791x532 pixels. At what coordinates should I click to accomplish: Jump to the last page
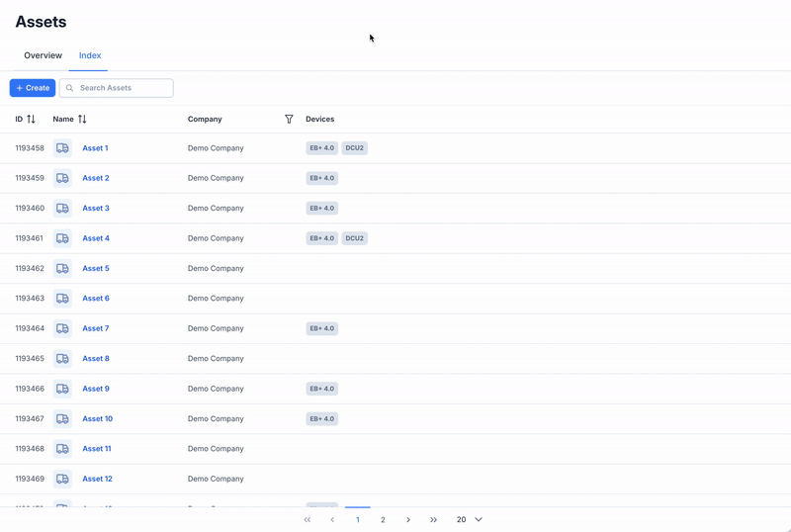[433, 519]
